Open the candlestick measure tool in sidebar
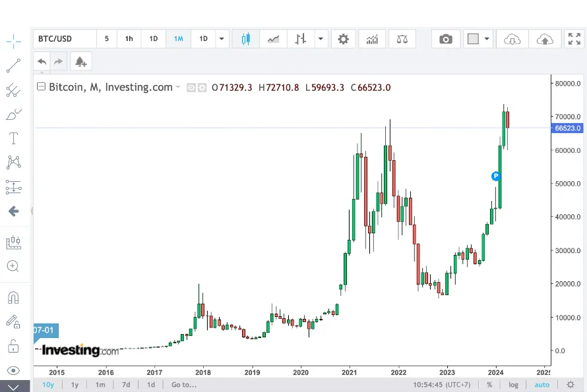This screenshot has width=587, height=392. click(13, 242)
